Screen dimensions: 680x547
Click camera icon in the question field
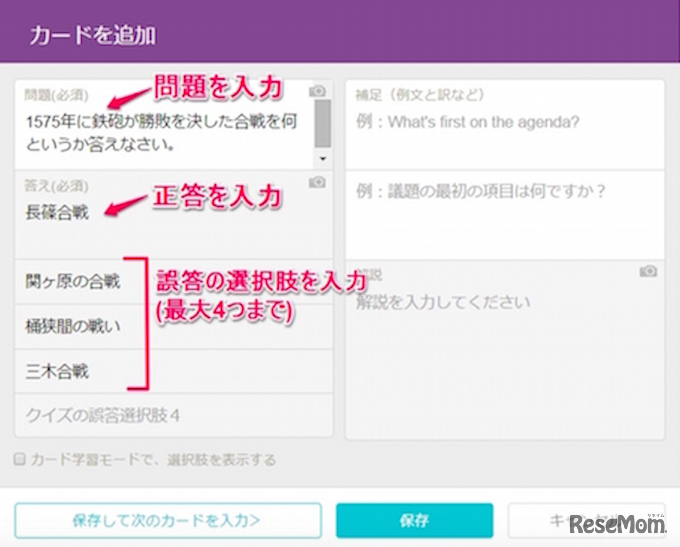pos(317,91)
